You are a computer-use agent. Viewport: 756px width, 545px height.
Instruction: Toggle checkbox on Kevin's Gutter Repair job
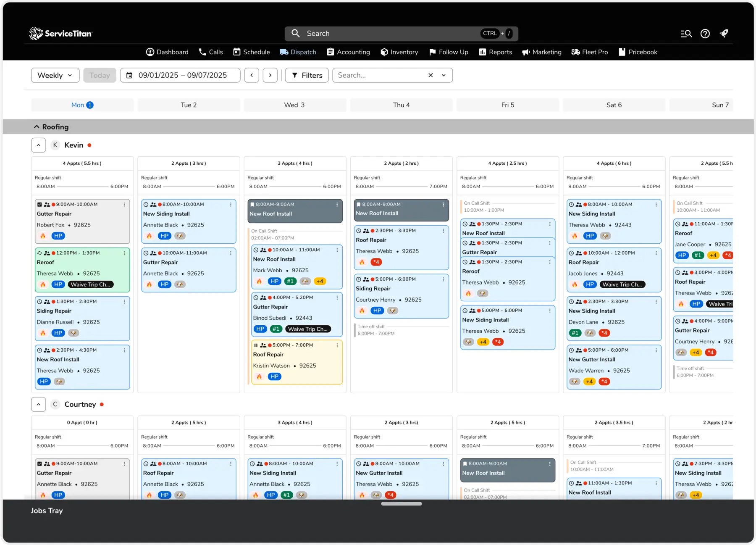(39, 205)
